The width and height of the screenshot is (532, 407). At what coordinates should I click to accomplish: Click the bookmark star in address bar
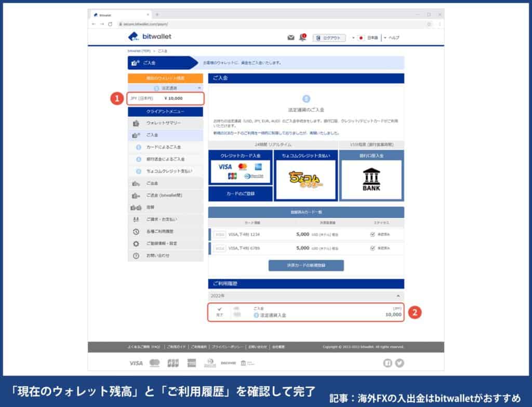pyautogui.click(x=429, y=24)
